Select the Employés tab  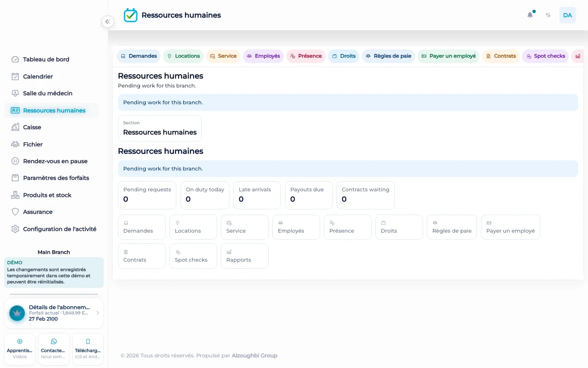click(x=263, y=56)
